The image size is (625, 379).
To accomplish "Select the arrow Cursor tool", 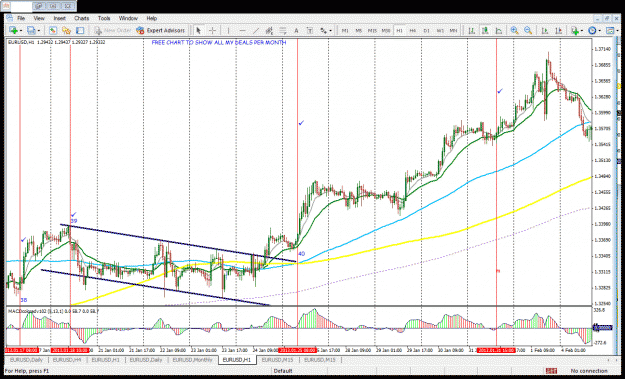I will pyautogui.click(x=198, y=31).
